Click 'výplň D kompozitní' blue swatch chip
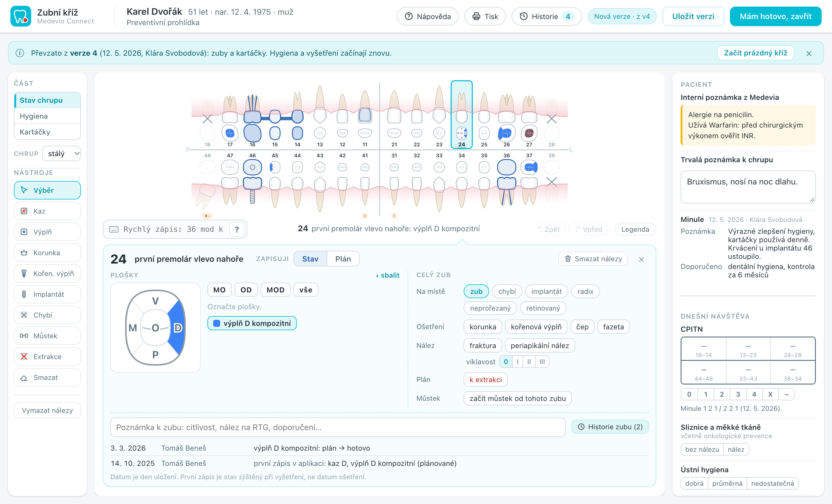The width and height of the screenshot is (832, 504). (252, 323)
